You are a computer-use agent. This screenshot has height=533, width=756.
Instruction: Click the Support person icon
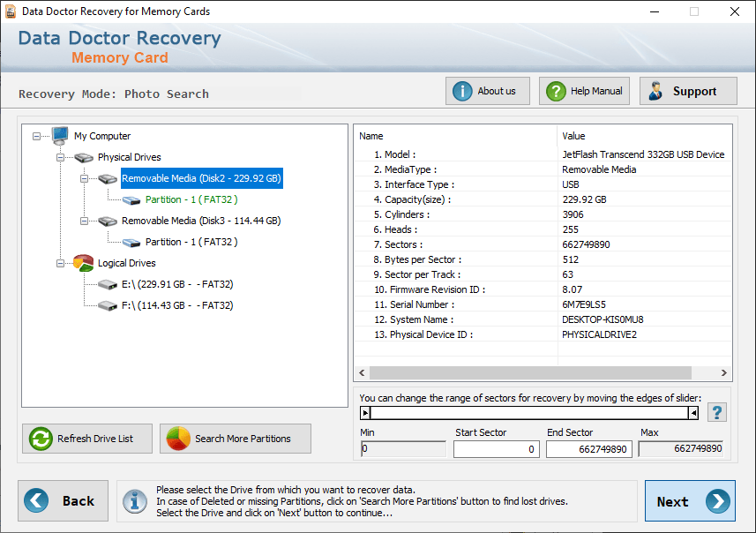click(655, 91)
